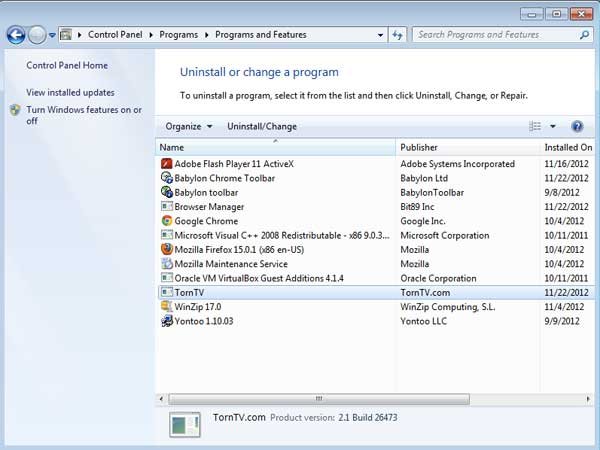This screenshot has width=600, height=450.
Task: Select Mozilla Firefox 15.0.1 entry
Action: 239,249
